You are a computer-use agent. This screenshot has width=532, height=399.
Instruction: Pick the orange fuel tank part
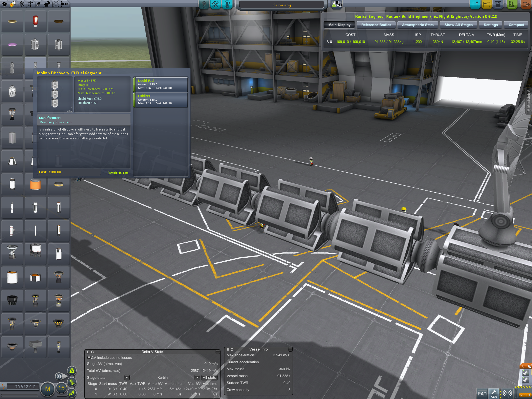coord(35,184)
